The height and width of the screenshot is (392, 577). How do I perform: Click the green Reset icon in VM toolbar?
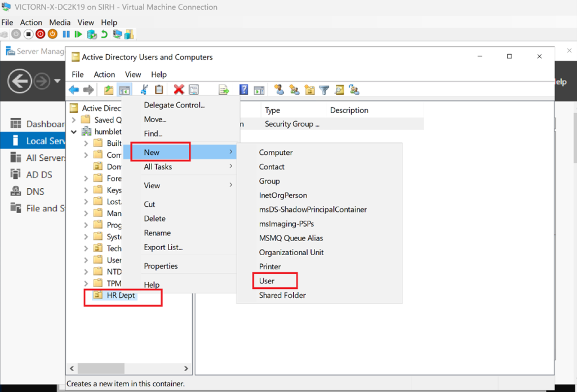(x=78, y=34)
